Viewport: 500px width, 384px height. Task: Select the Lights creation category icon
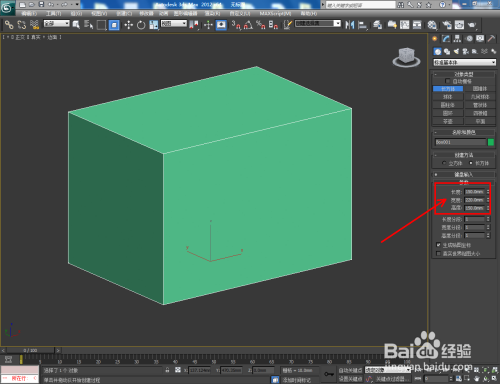pos(456,51)
